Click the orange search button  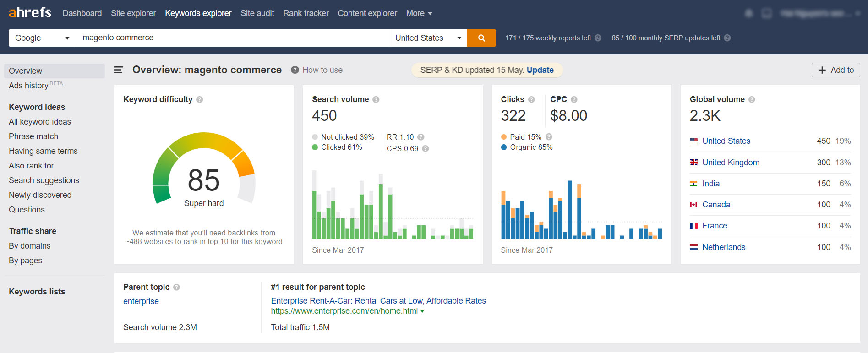[x=481, y=38]
